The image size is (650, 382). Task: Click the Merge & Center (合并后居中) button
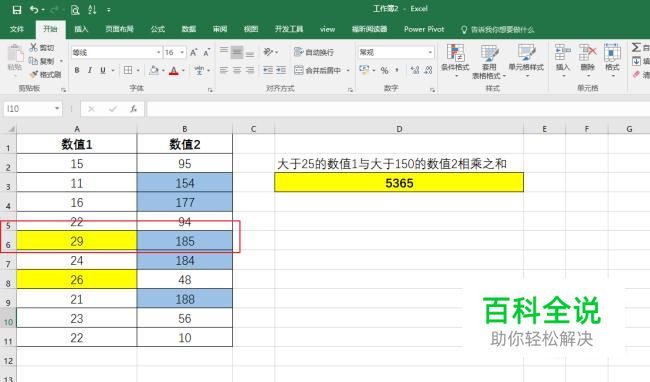click(x=318, y=70)
